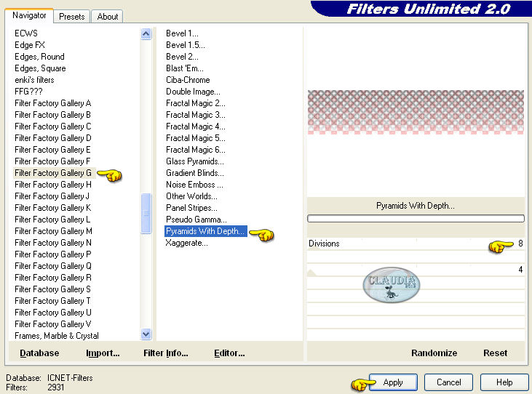Open the Database button
532x394 pixels.
click(39, 353)
